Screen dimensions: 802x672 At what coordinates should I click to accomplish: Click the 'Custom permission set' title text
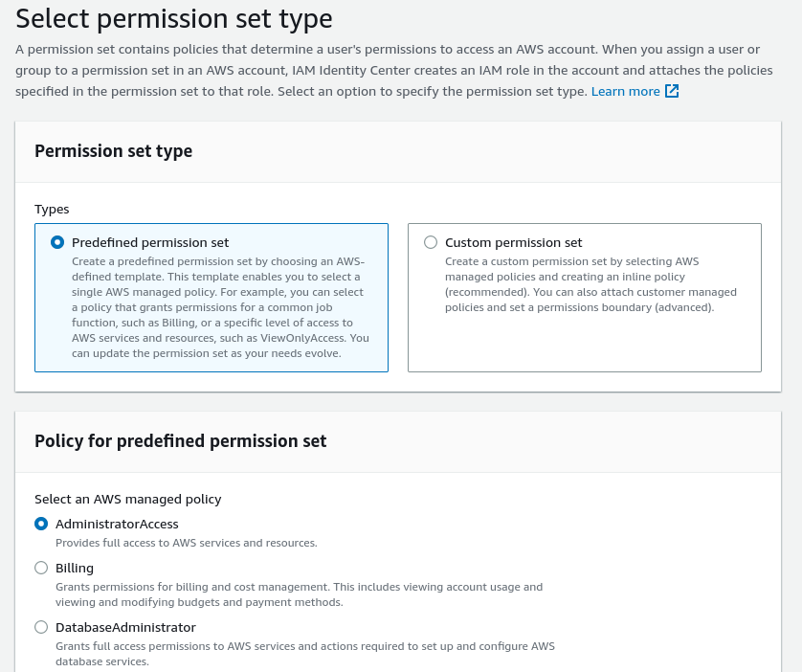click(x=513, y=243)
